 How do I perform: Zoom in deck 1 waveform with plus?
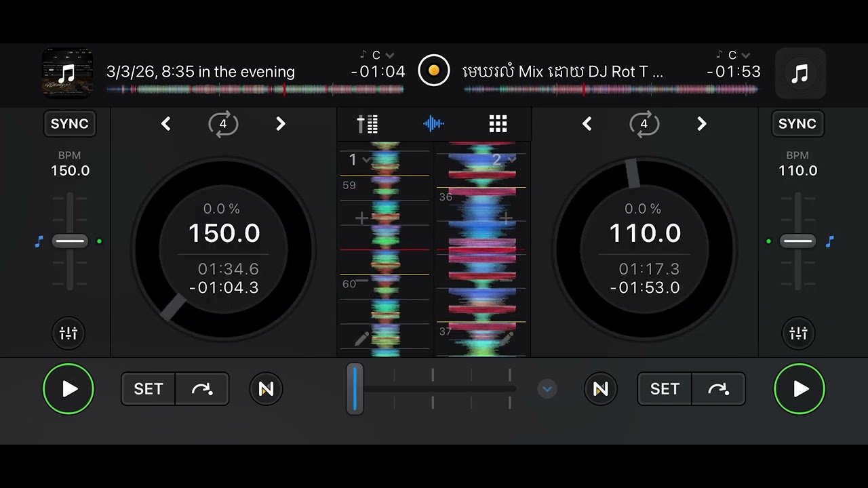click(x=361, y=218)
